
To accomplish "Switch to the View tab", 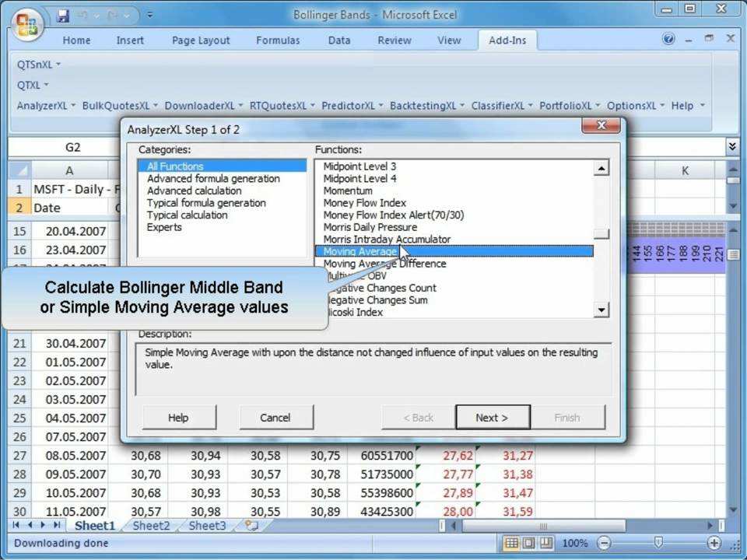I will tap(449, 40).
